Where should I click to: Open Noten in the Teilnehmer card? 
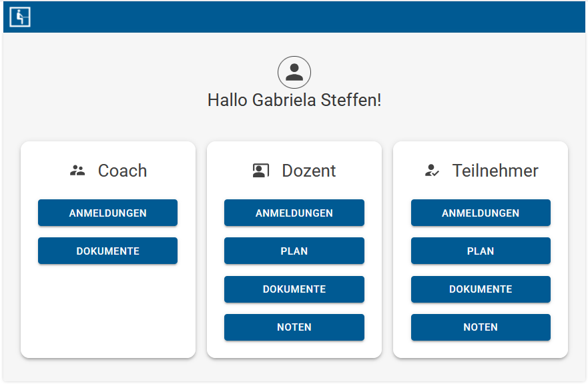tap(481, 327)
